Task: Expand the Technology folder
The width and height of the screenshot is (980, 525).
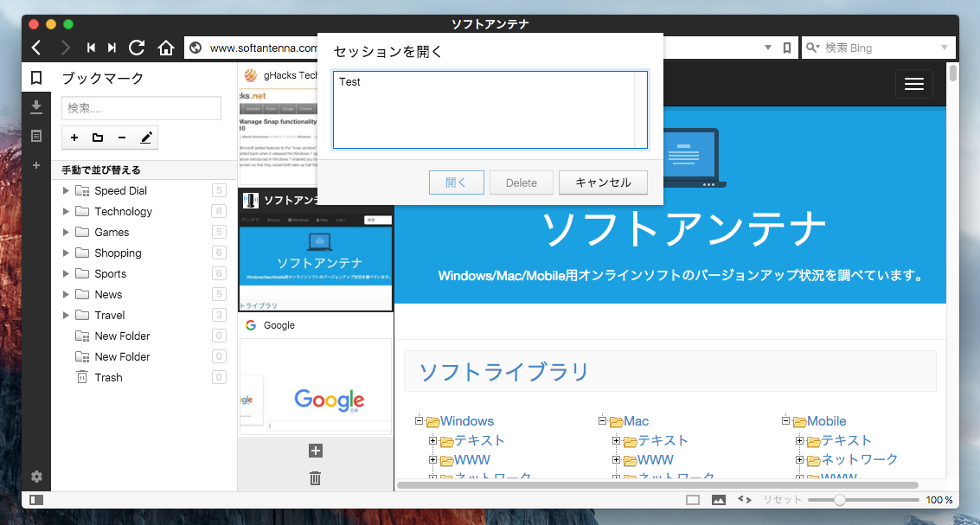Action: tap(67, 211)
